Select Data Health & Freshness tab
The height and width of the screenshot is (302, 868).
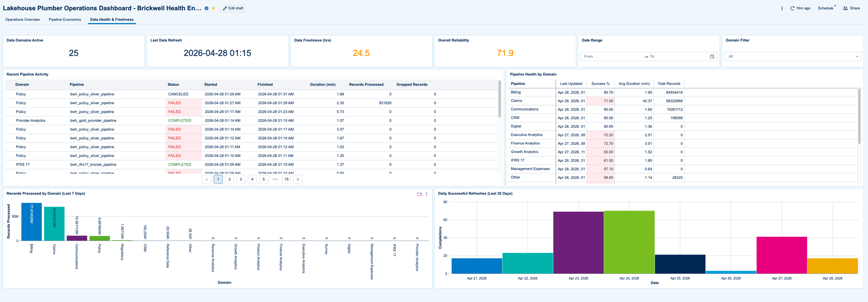tap(112, 19)
